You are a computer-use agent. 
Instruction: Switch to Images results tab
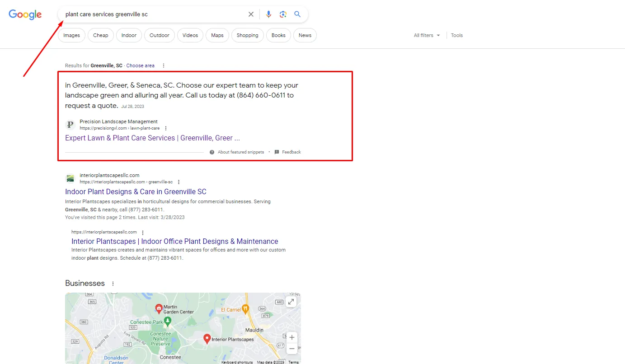71,35
